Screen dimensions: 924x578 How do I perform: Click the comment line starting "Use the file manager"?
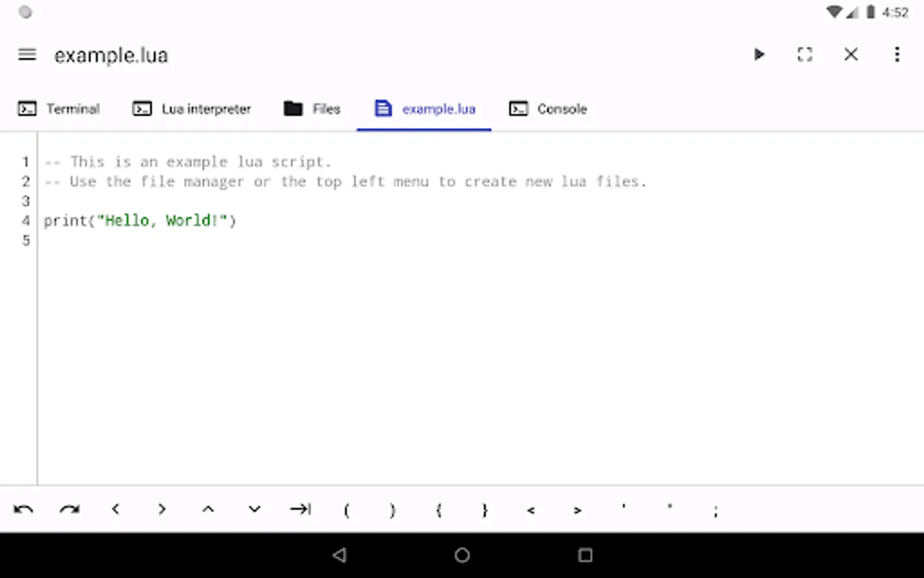tap(345, 182)
